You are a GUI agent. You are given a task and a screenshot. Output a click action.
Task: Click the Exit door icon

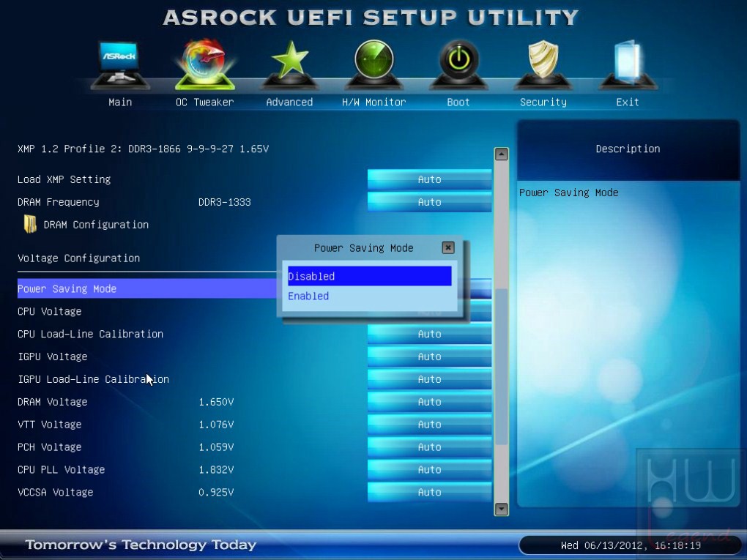click(628, 64)
